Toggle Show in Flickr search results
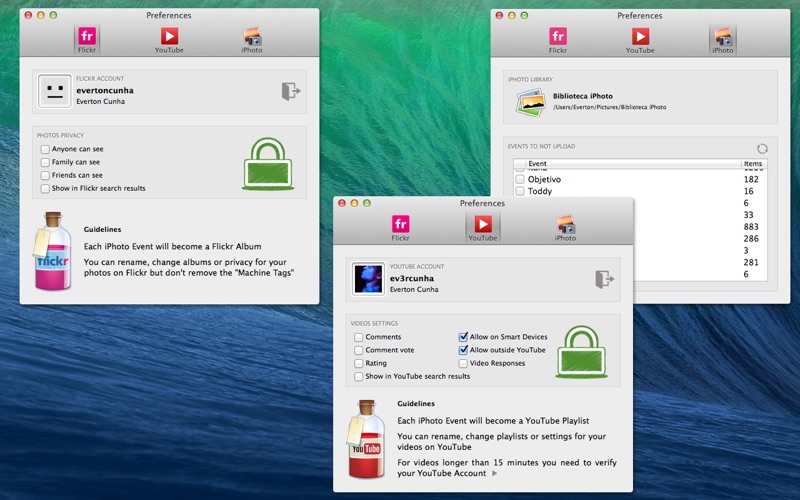The image size is (800, 500). pos(45,188)
